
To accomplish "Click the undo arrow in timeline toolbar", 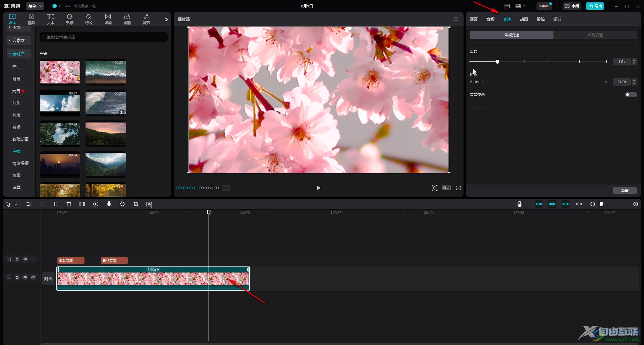I will (29, 204).
